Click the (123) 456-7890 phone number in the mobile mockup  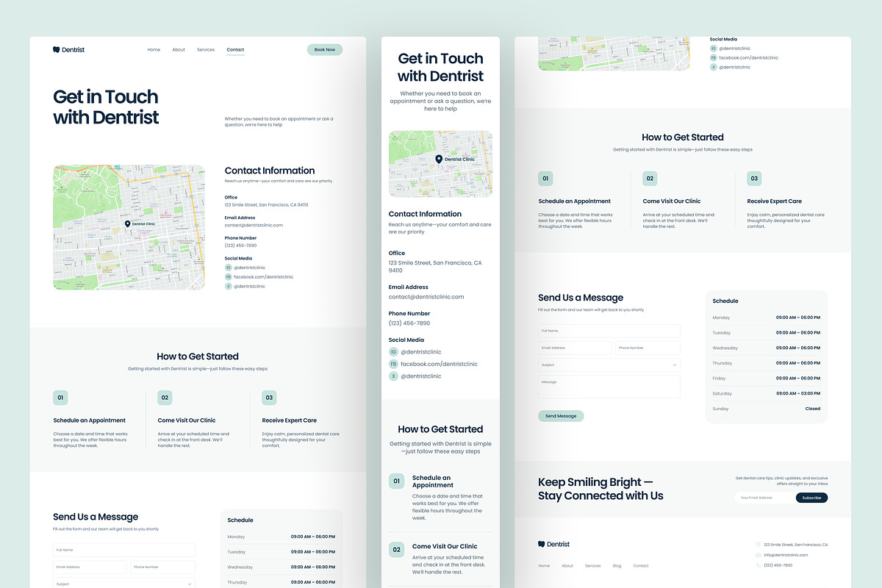tap(409, 323)
